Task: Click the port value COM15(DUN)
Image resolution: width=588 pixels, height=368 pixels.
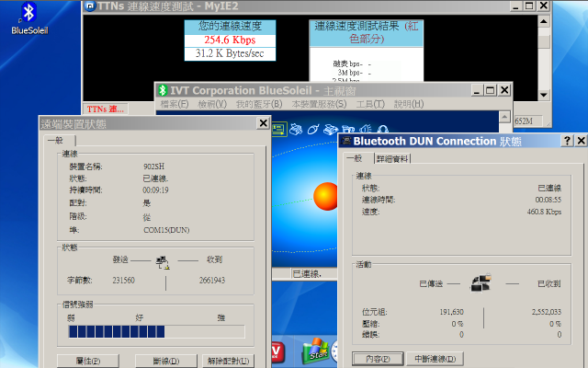Action: click(166, 230)
